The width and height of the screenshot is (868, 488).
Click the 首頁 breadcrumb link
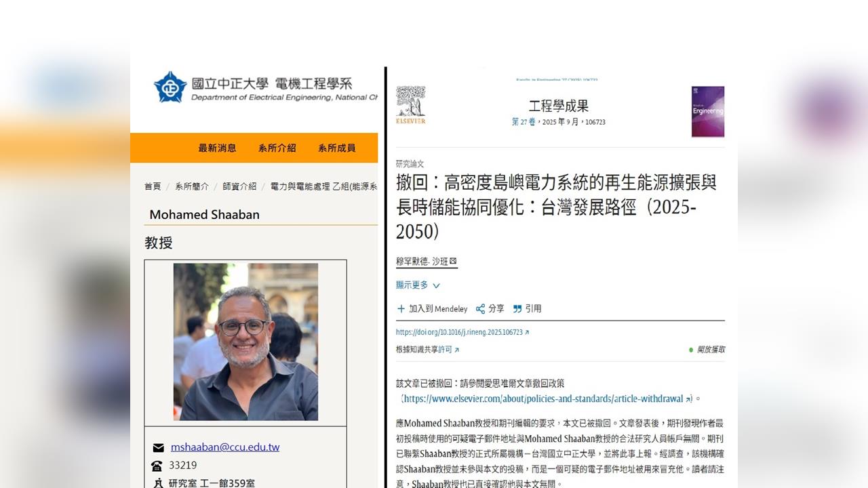pyautogui.click(x=153, y=186)
